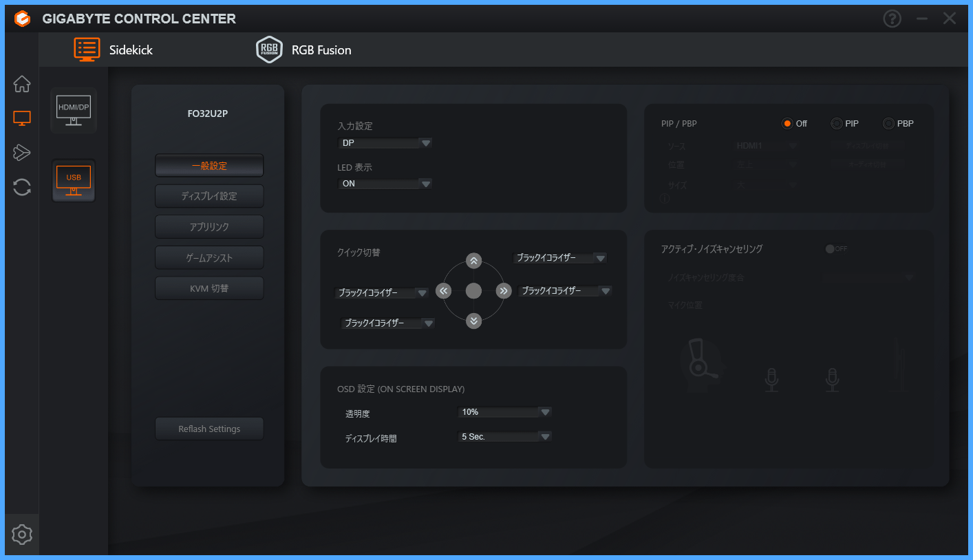The width and height of the screenshot is (973, 560).
Task: Click the quick switch center dot
Action: click(x=473, y=291)
